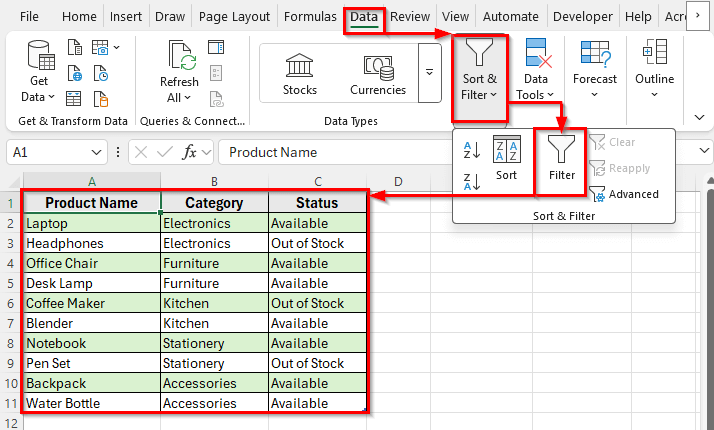714x430 pixels.
Task: Select the Stocks data type
Action: tap(300, 74)
